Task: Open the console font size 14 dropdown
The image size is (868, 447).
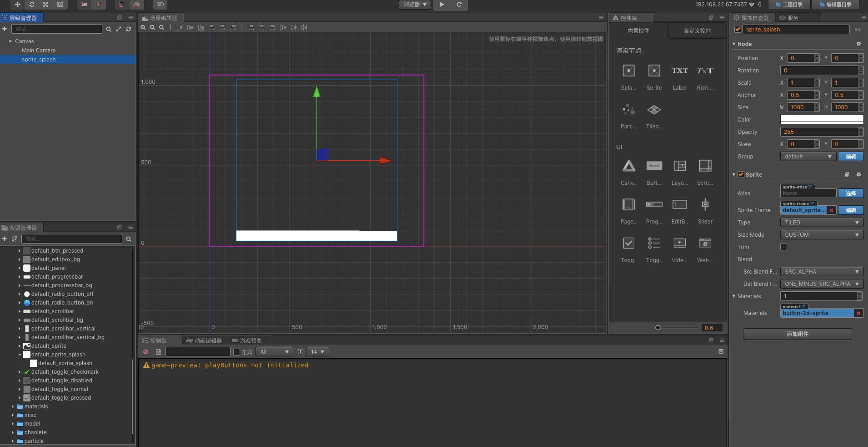Action: point(317,352)
